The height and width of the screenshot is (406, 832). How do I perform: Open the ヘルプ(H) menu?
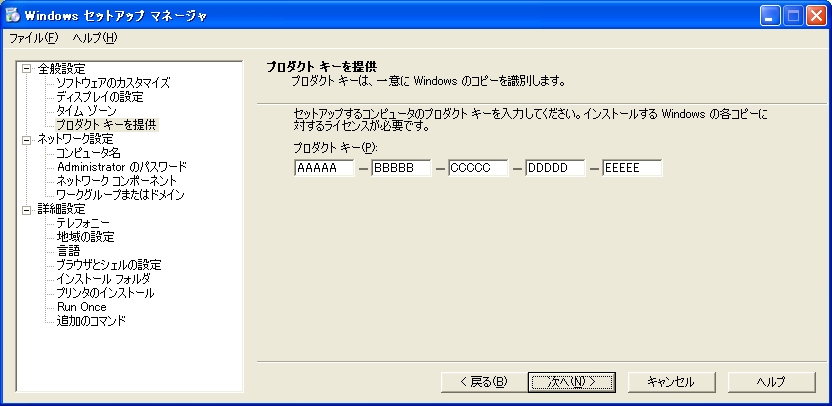tap(95, 38)
